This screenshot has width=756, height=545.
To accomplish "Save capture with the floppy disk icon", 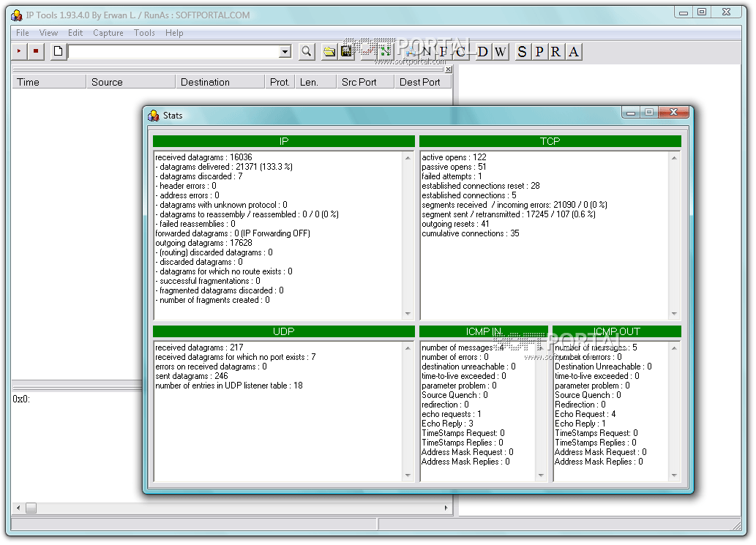I will click(347, 51).
